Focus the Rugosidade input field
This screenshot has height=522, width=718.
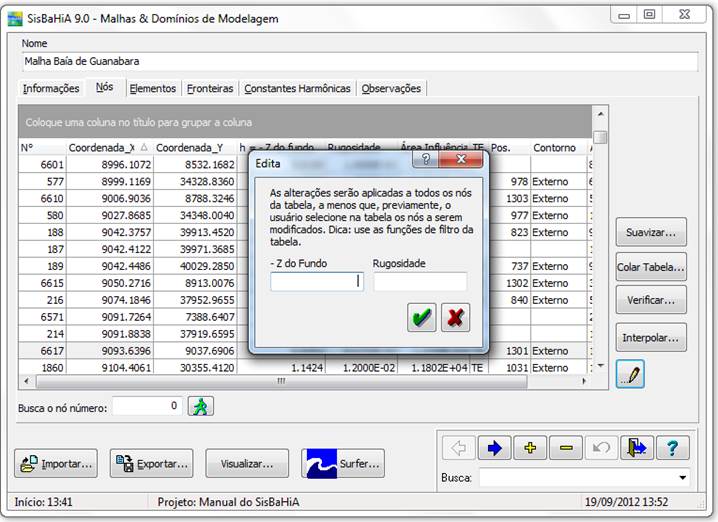click(x=420, y=282)
